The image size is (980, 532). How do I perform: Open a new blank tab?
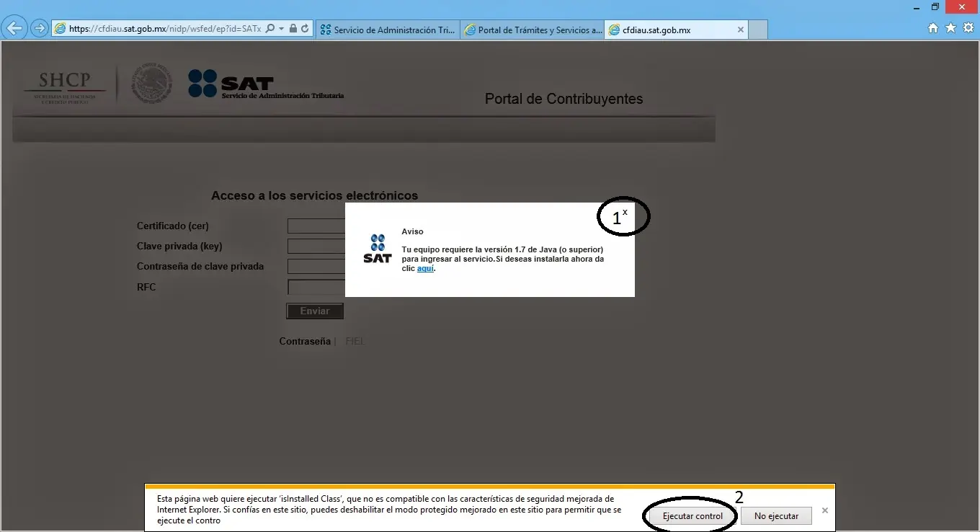pos(758,30)
